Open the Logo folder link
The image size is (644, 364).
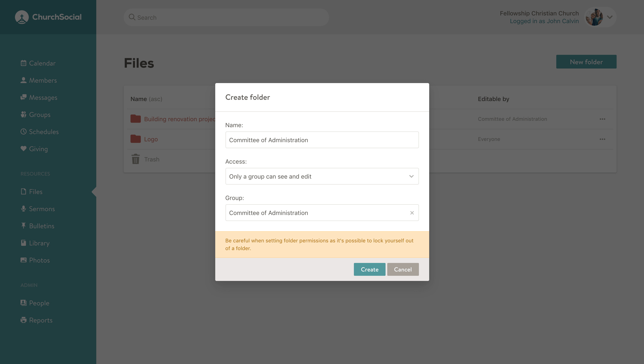[x=151, y=139]
